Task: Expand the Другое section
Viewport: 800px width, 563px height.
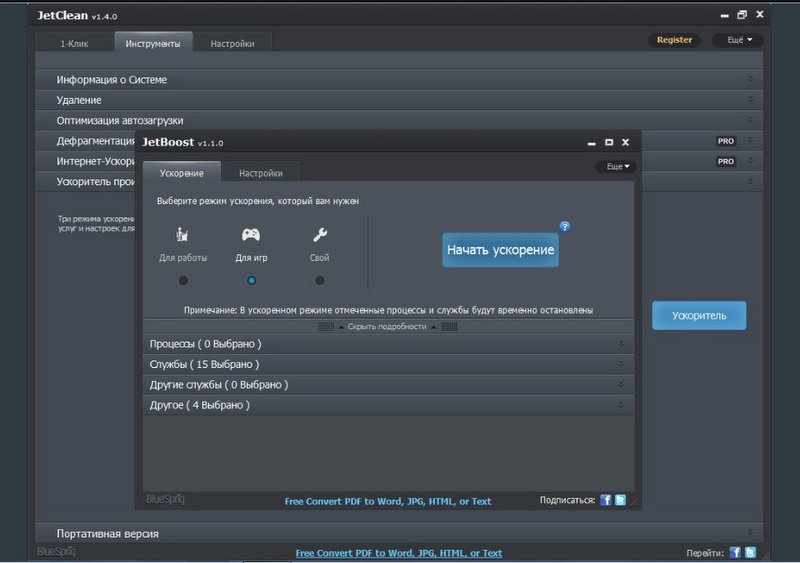Action: point(388,405)
